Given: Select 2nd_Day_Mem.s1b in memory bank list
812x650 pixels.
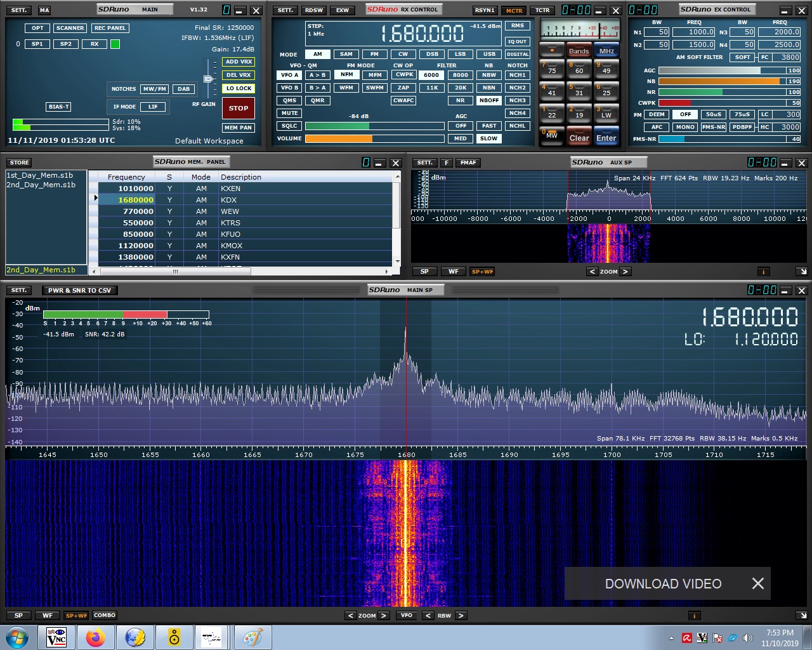Looking at the screenshot, I should coord(41,185).
